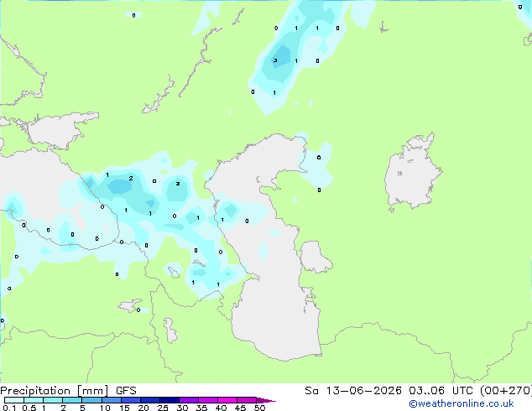Choose the dark blue legend swatch between 25 and 30

click(x=169, y=400)
